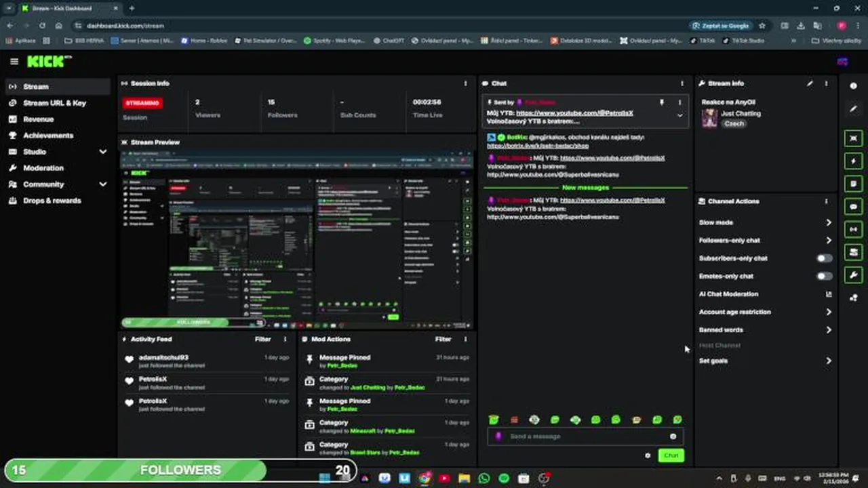Toggle Subscribers-only chat switch
The width and height of the screenshot is (868, 488).
click(x=824, y=258)
